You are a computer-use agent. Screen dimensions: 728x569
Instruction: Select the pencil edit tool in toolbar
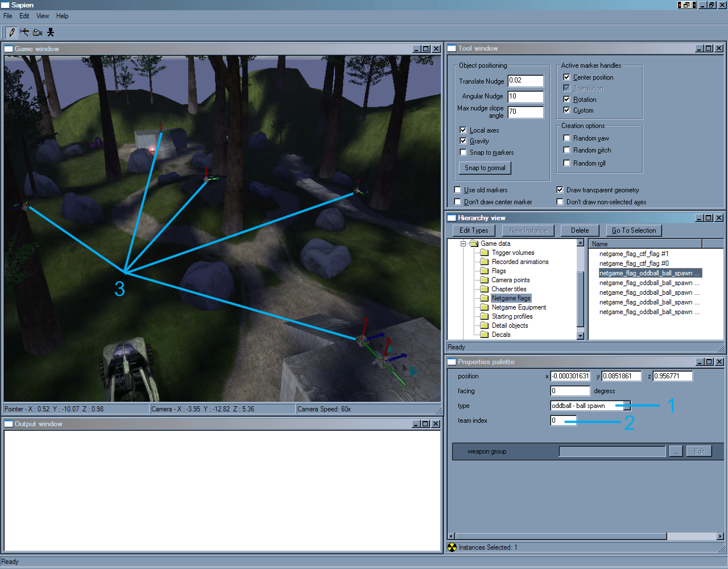click(x=11, y=32)
